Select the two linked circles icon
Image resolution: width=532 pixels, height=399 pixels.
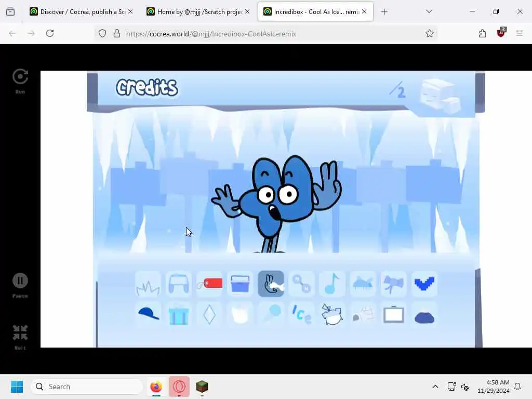301,284
